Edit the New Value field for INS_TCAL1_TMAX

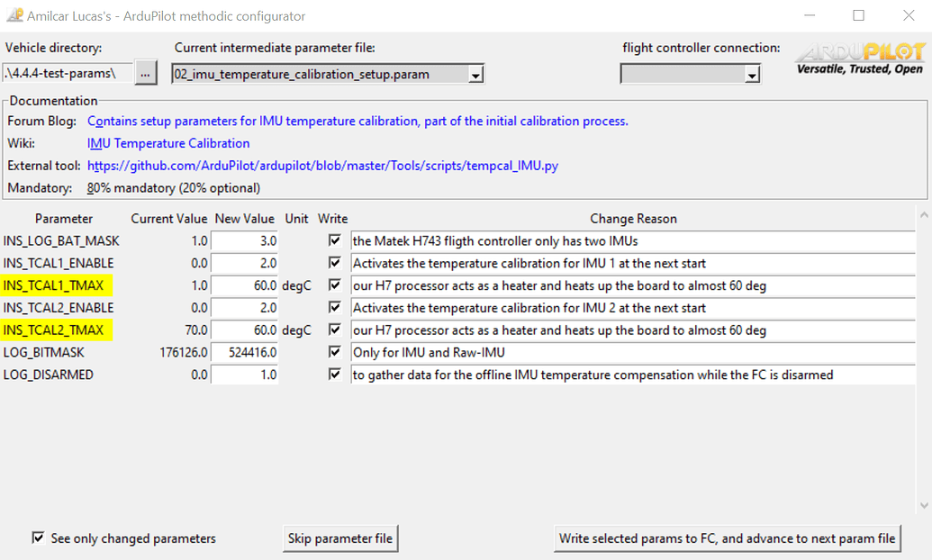[244, 285]
